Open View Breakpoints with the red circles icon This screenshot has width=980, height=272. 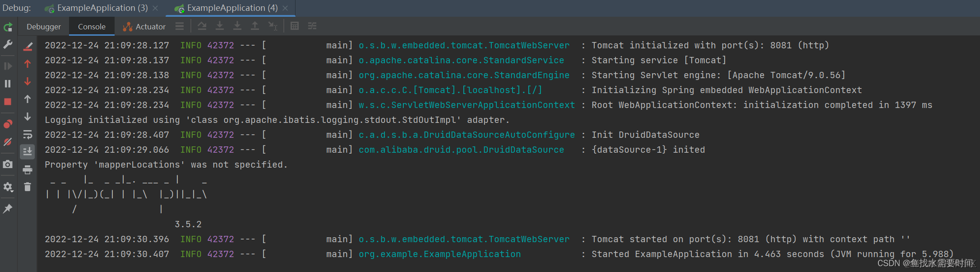(8, 124)
